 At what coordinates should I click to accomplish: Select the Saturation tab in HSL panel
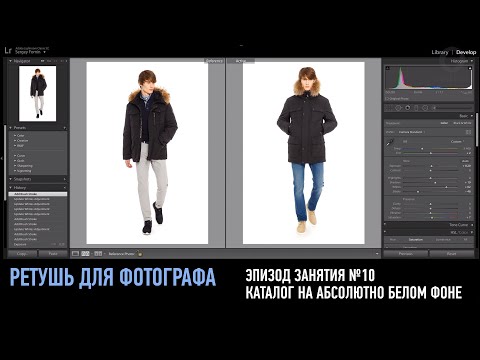point(416,239)
